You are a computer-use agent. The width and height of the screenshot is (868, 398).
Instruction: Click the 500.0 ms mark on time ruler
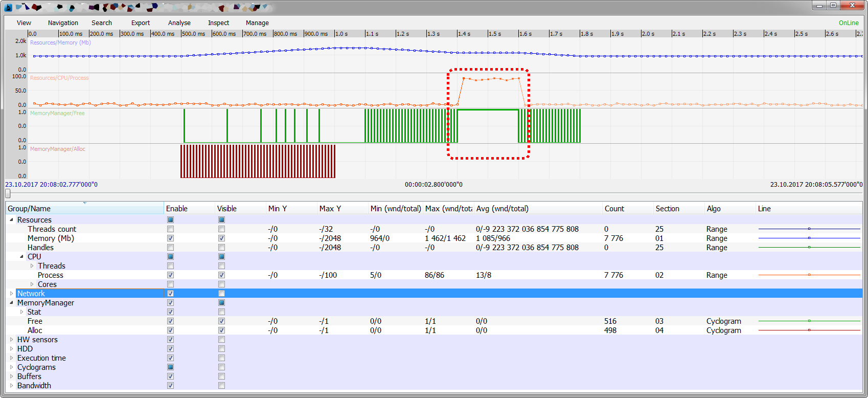pyautogui.click(x=193, y=34)
